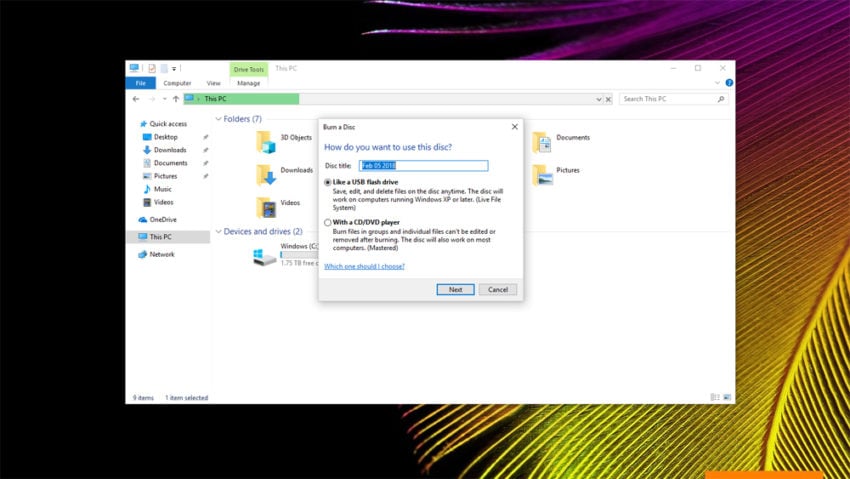Go forward using the forward arrow
Screen dimensions: 850x479
[152, 99]
